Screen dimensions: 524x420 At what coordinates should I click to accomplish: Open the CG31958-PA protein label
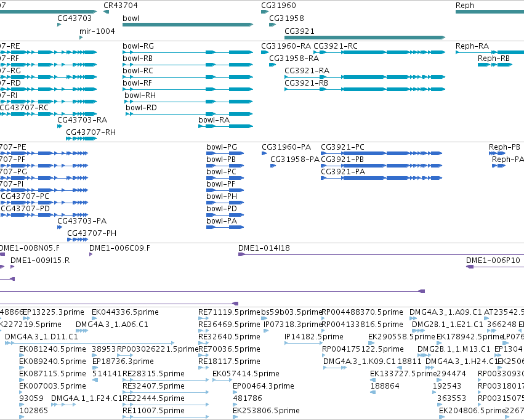point(295,160)
